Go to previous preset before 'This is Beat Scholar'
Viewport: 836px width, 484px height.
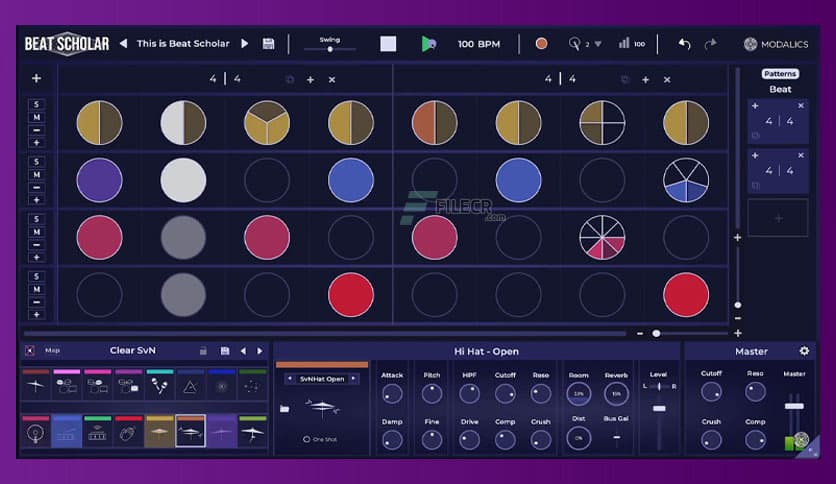[x=123, y=43]
